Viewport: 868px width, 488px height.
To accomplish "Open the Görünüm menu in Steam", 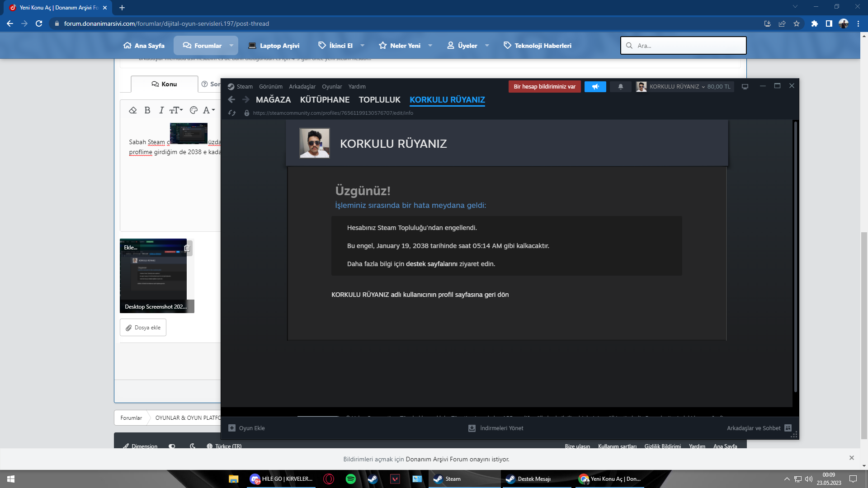I will click(x=270, y=87).
